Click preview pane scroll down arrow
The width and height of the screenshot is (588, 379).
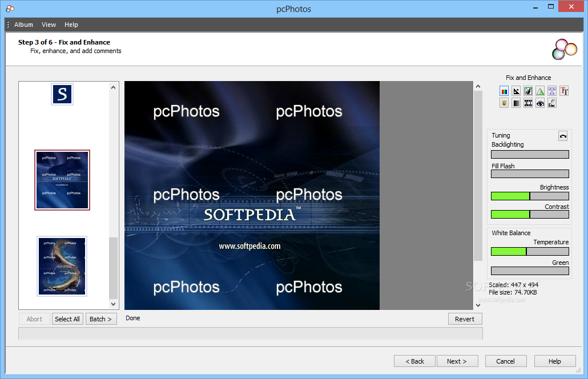click(x=478, y=305)
